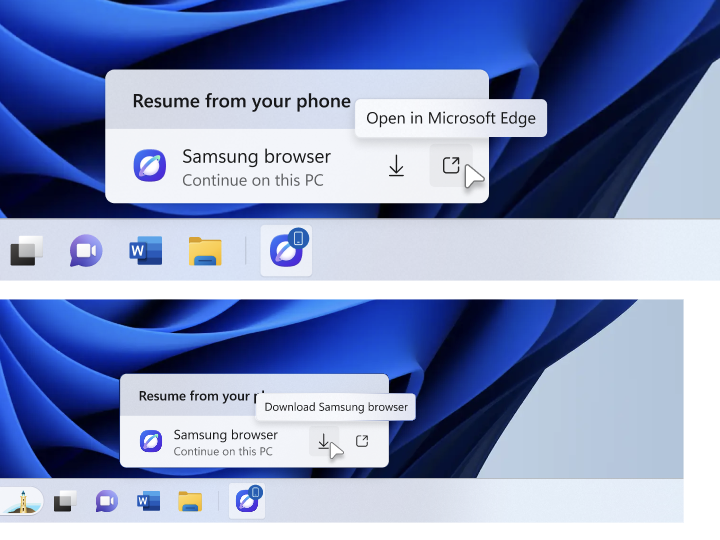This screenshot has height=540, width=720.
Task: Select 'Samsung browser' text in the lower popup
Action: click(225, 434)
